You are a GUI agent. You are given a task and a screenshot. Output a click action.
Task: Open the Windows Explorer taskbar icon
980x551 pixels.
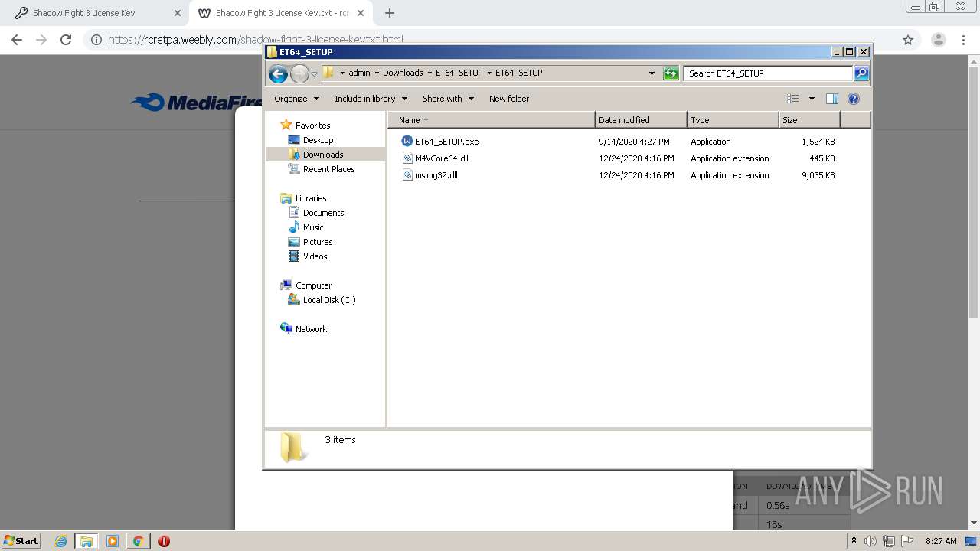(87, 541)
